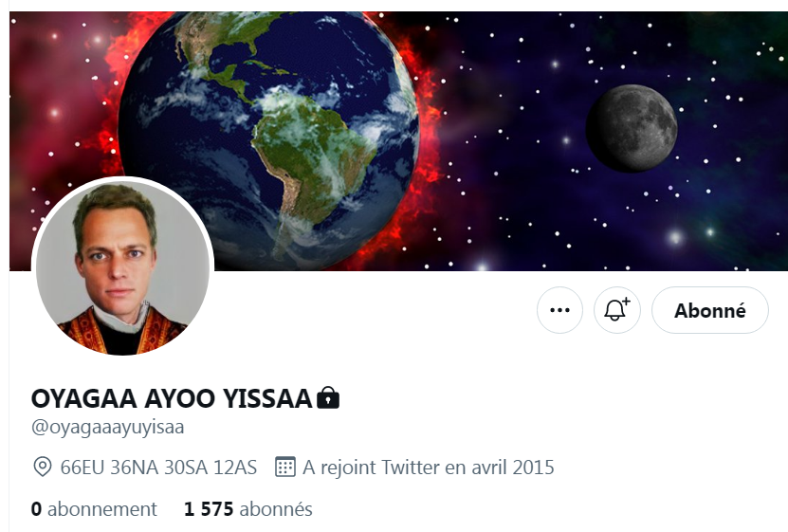The image size is (788, 532).
Task: Click the A rejoint Twitter en avril 2015 text
Action: pos(429,468)
